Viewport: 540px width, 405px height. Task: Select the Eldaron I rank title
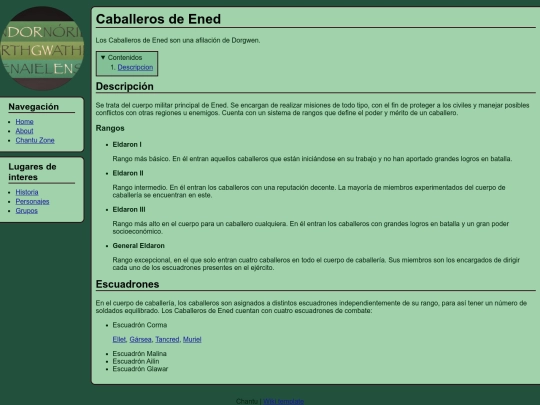pyautogui.click(x=127, y=144)
